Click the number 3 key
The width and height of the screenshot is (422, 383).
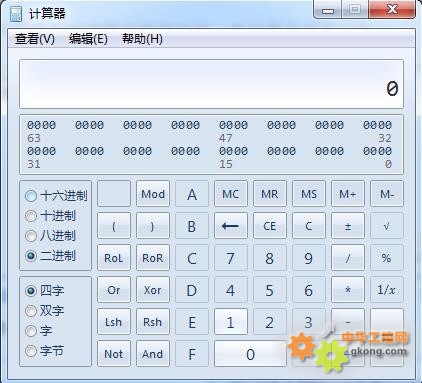[309, 322]
